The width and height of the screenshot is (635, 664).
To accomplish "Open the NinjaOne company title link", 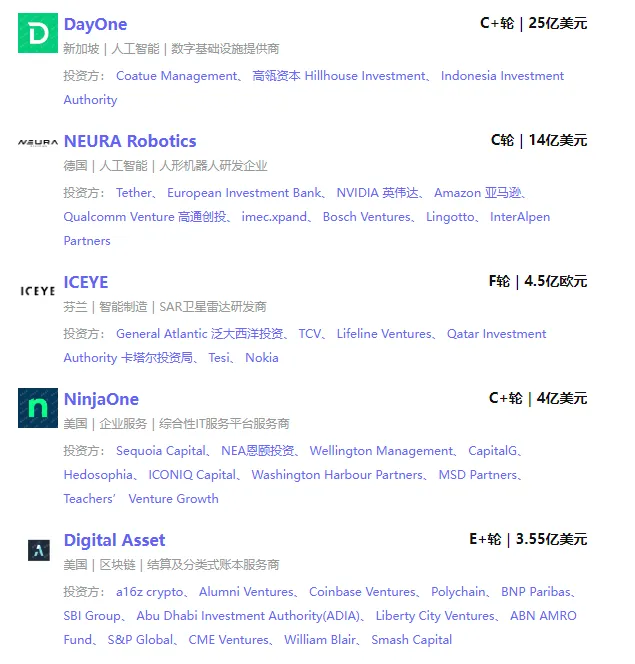I will click(x=101, y=399).
